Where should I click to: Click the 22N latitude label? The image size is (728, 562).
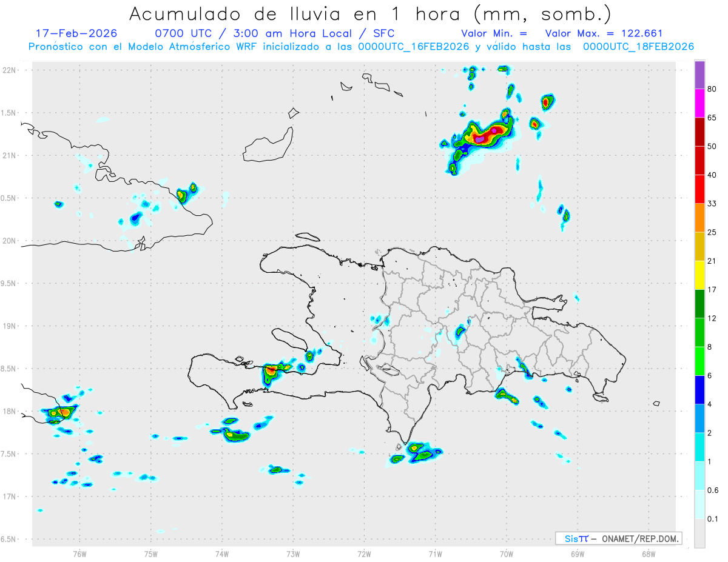[x=10, y=70]
